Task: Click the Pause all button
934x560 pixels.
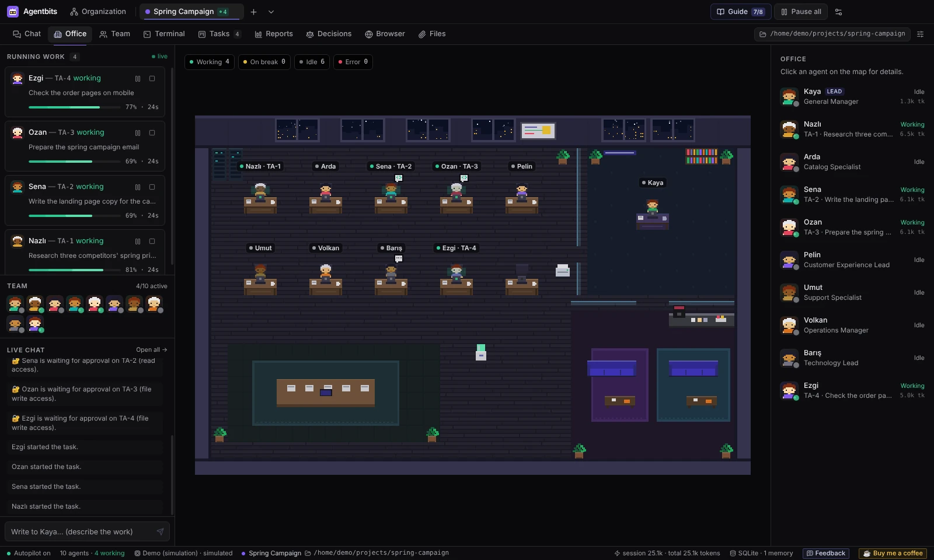Action: coord(801,12)
